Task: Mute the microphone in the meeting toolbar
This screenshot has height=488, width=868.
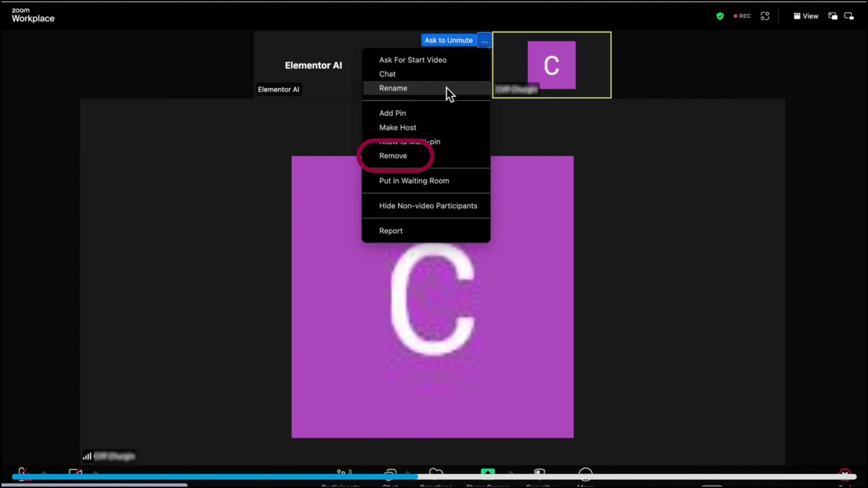Action: [x=23, y=474]
